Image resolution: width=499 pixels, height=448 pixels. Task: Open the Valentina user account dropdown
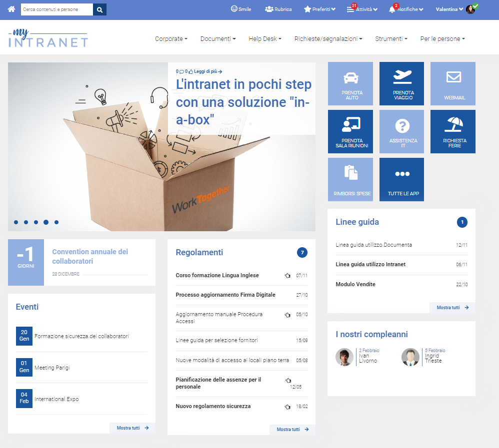(449, 9)
